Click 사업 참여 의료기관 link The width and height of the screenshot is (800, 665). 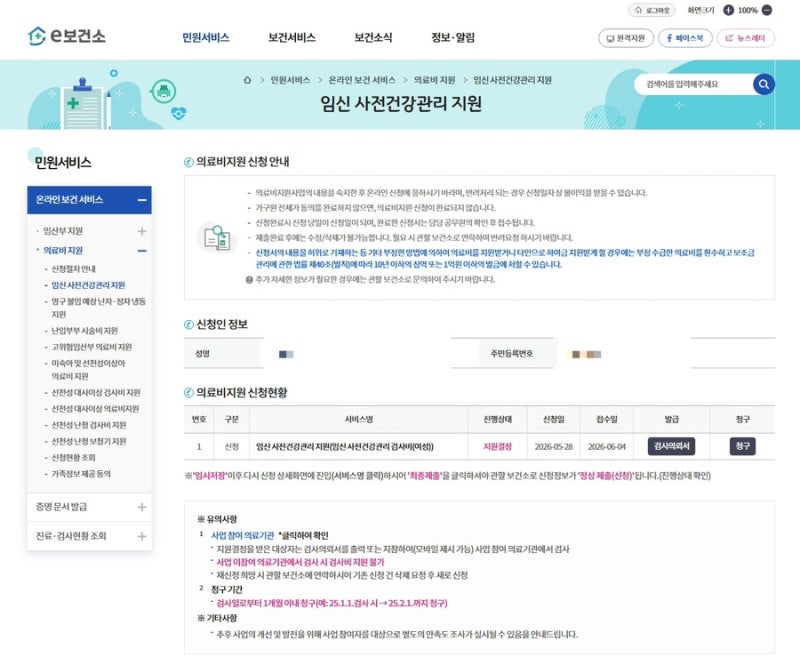(242, 535)
